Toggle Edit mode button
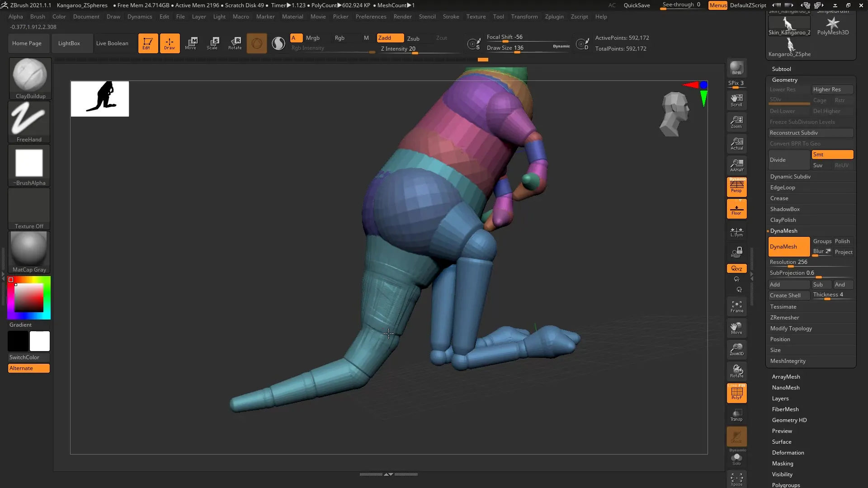This screenshot has height=488, width=868. tap(148, 43)
